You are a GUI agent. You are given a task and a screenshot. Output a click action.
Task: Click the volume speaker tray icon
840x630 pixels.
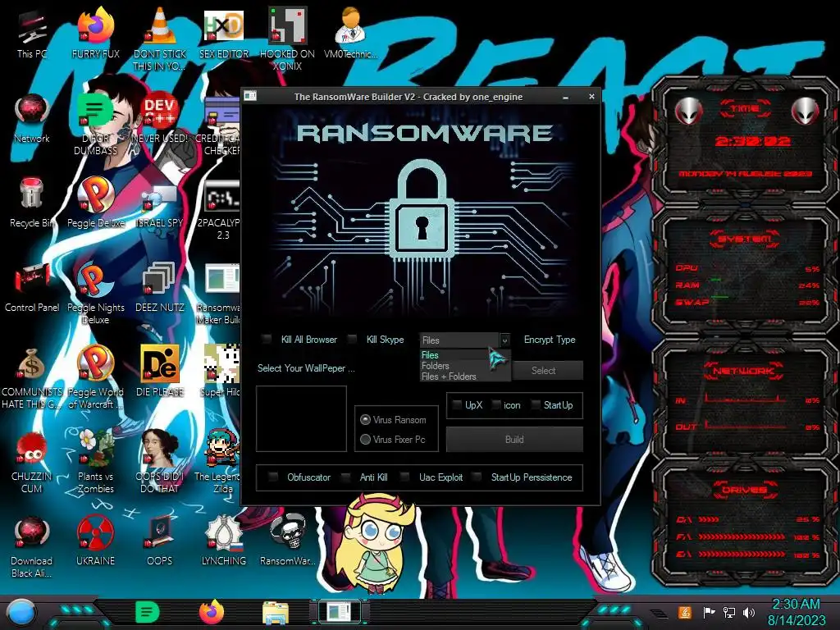(x=749, y=612)
